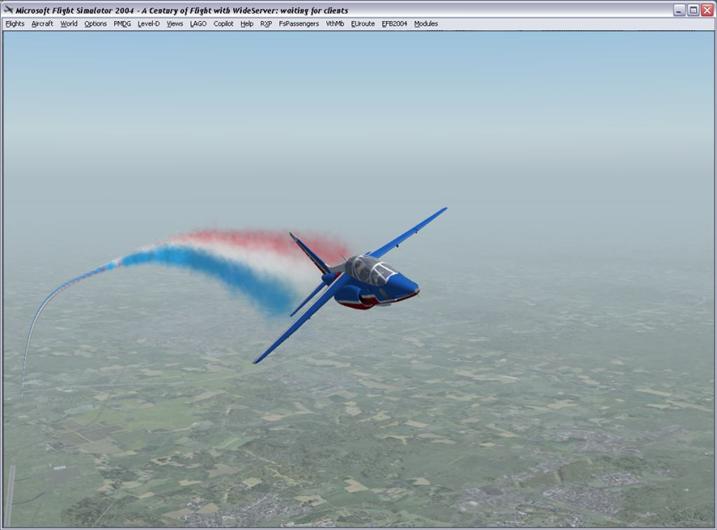Open the EFB2004 menu
The image size is (717, 530).
[394, 24]
